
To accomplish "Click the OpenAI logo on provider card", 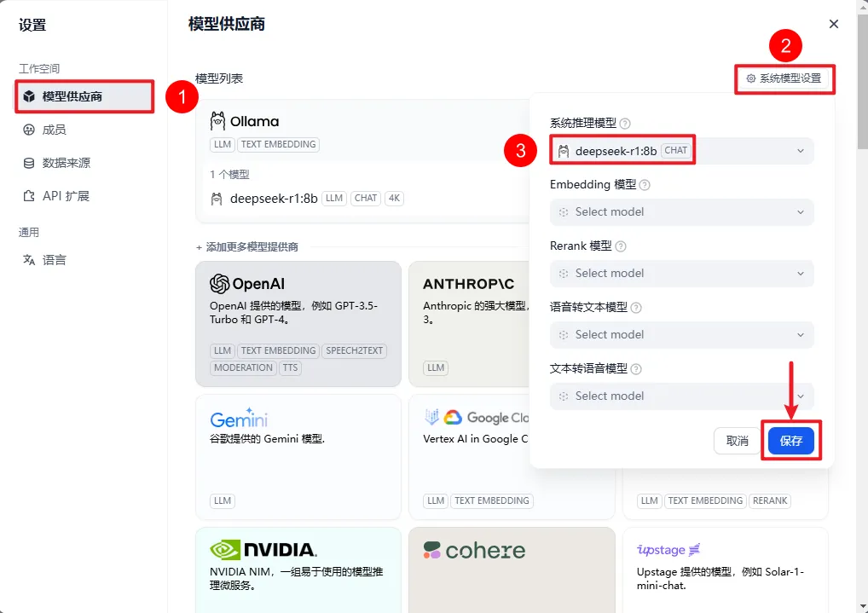I will point(247,284).
